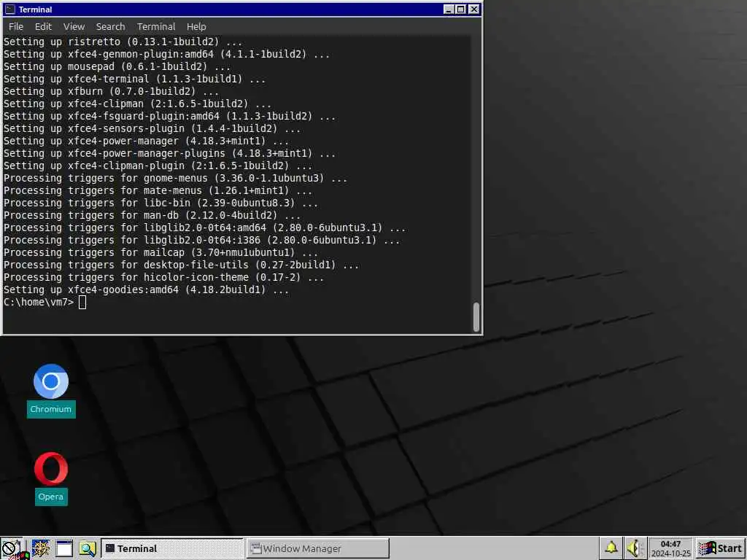Open the Help menu in Terminal
Image resolution: width=747 pixels, height=560 pixels.
[196, 27]
